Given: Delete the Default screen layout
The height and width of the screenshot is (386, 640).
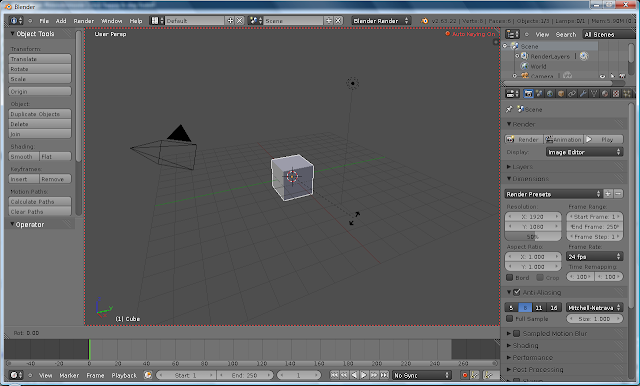Looking at the screenshot, I should [x=240, y=20].
